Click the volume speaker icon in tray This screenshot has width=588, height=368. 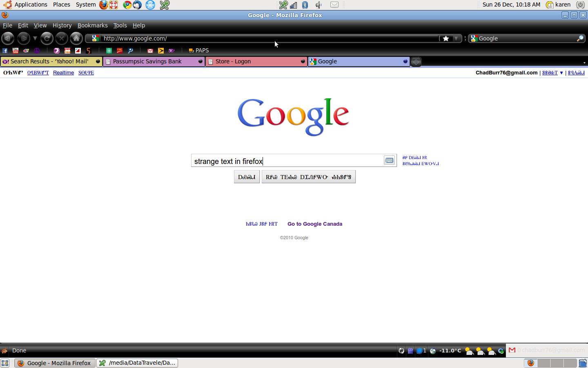pos(318,5)
